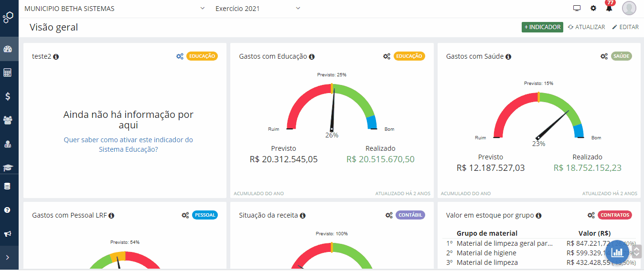Open the dashboard gauge icon in sidebar

[x=7, y=49]
